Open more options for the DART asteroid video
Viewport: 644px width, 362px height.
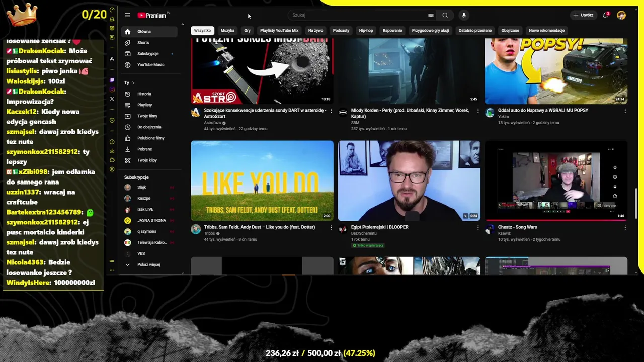click(x=331, y=111)
